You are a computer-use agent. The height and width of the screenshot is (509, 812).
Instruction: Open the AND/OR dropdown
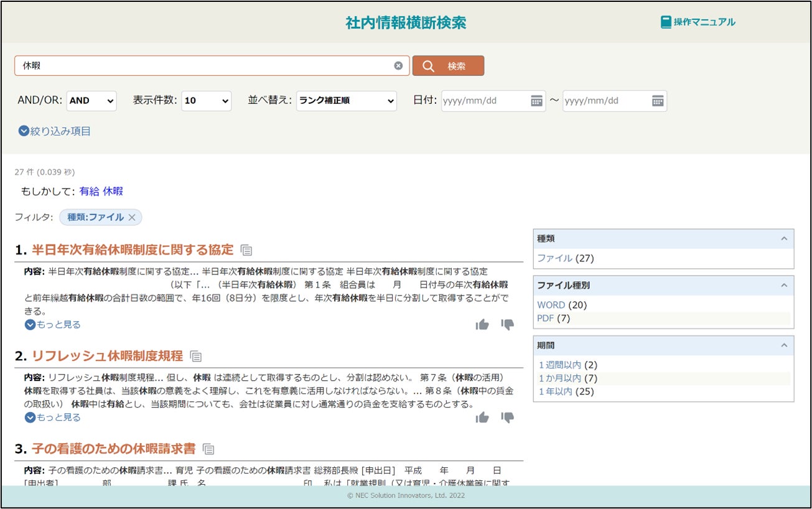91,101
